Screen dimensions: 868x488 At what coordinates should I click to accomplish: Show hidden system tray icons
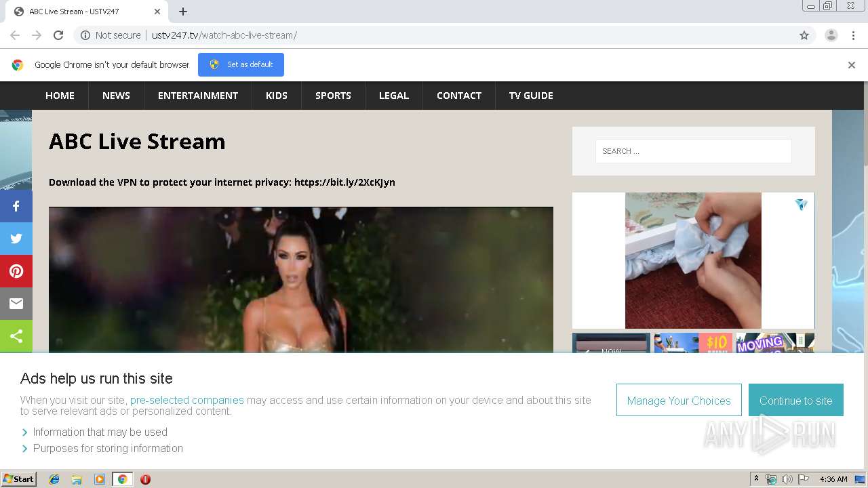(x=756, y=479)
